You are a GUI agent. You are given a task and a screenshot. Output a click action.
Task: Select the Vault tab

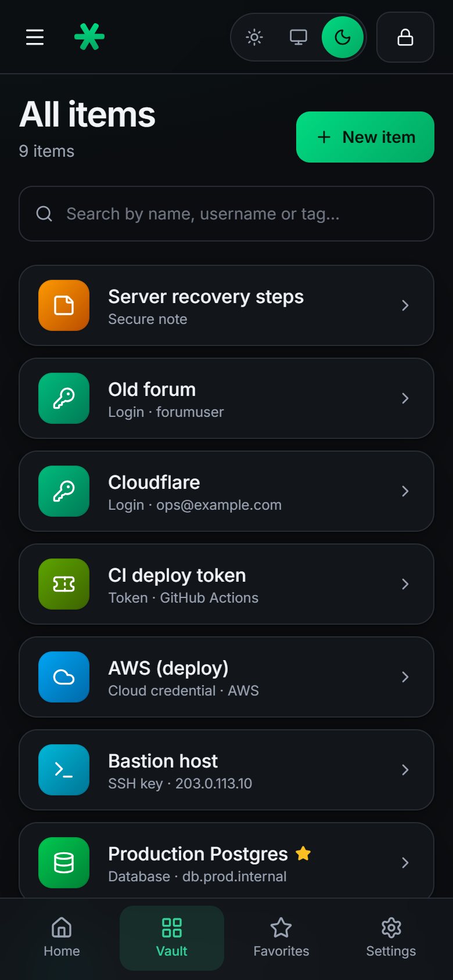pos(172,938)
